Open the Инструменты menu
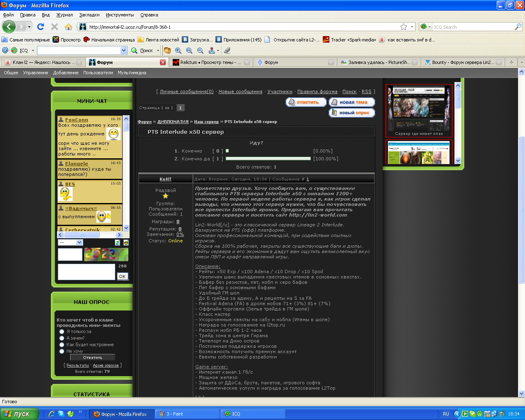 click(120, 15)
